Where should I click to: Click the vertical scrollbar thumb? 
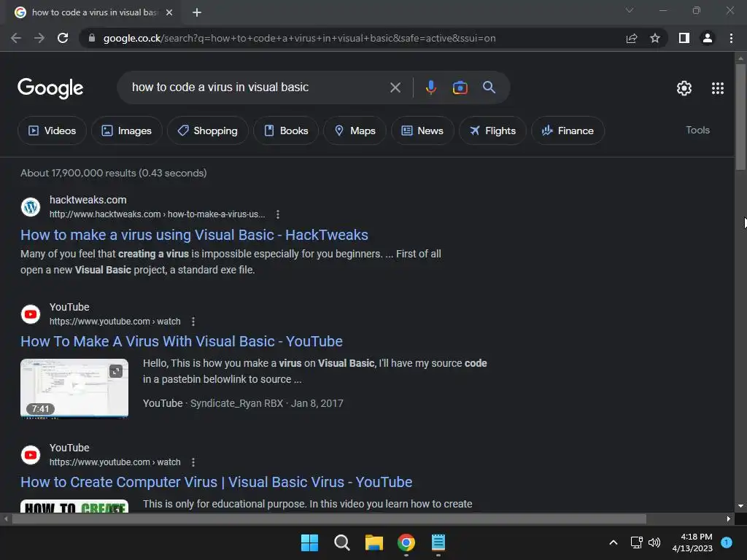click(740, 117)
